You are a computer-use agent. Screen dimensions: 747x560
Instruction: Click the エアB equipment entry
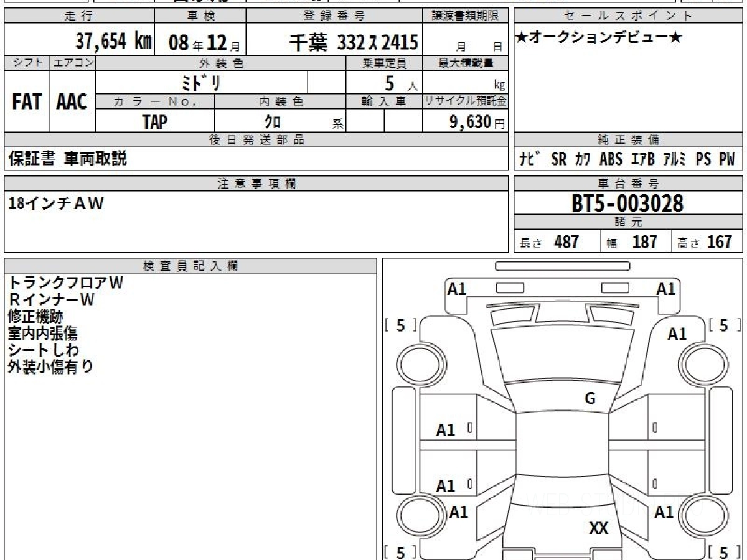click(x=642, y=159)
